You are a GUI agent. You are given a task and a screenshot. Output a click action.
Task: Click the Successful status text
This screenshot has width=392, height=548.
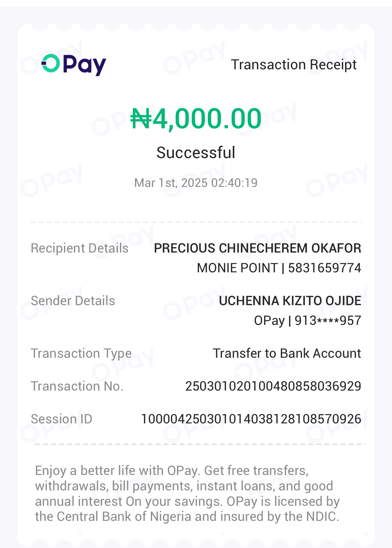[196, 153]
